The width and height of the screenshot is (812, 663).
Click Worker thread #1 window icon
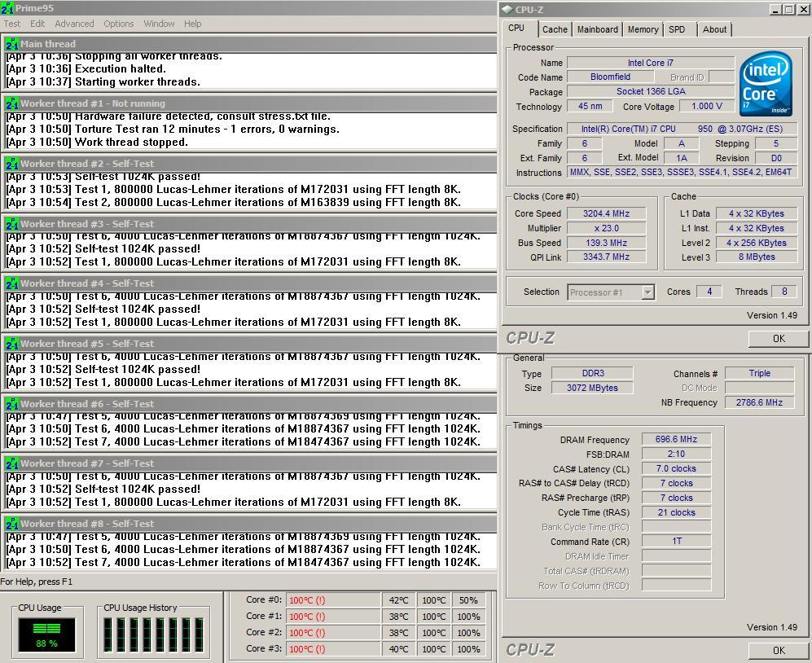click(x=12, y=103)
